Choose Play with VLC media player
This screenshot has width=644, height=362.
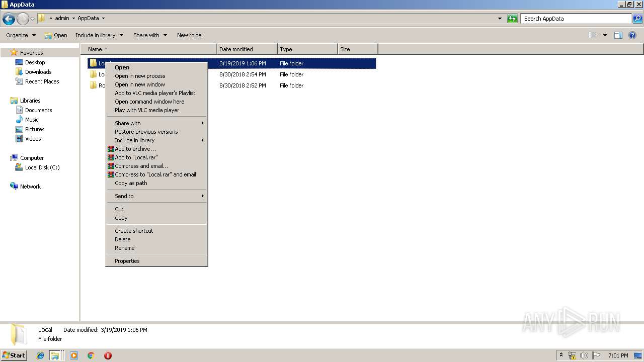coord(156,110)
